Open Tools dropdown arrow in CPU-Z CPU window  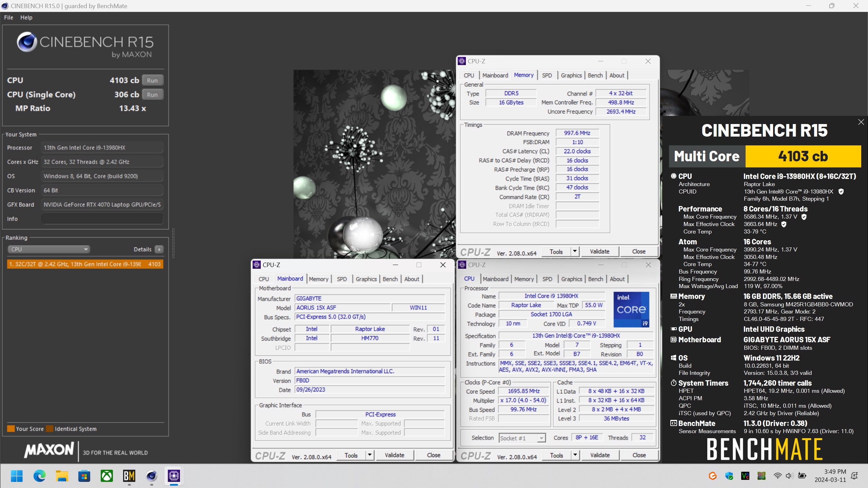(x=575, y=455)
